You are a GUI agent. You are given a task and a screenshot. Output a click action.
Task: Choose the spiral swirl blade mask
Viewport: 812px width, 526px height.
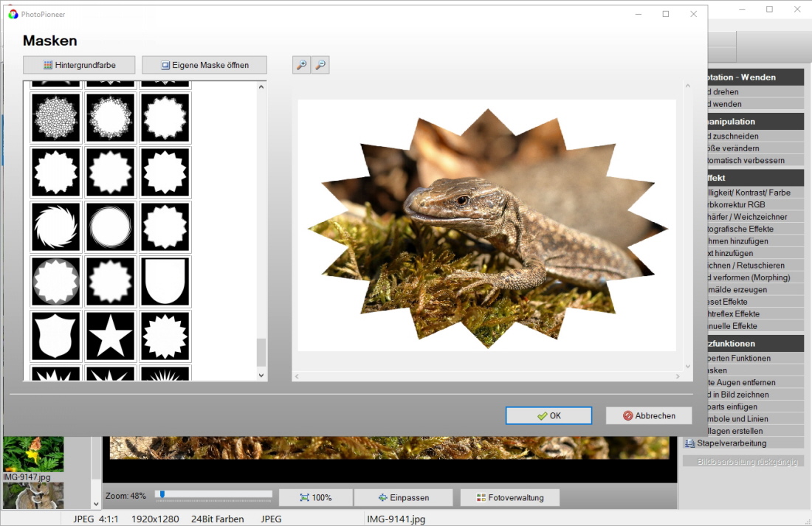[x=56, y=226]
